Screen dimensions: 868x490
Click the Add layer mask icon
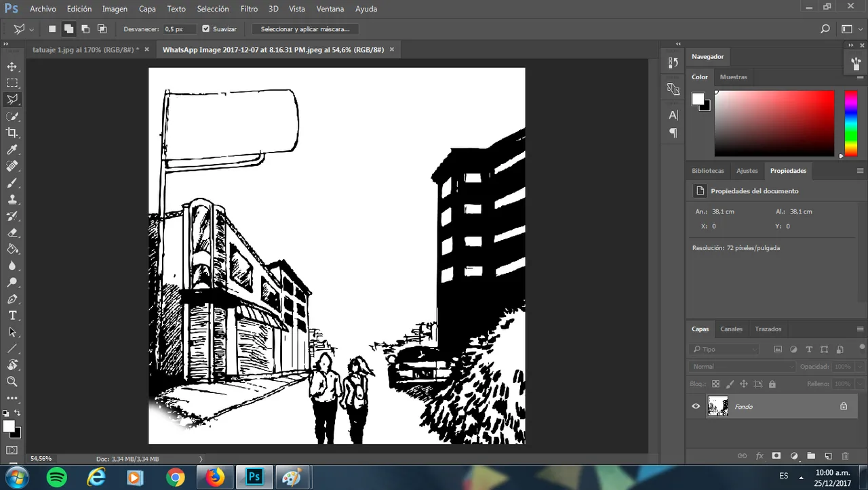776,456
